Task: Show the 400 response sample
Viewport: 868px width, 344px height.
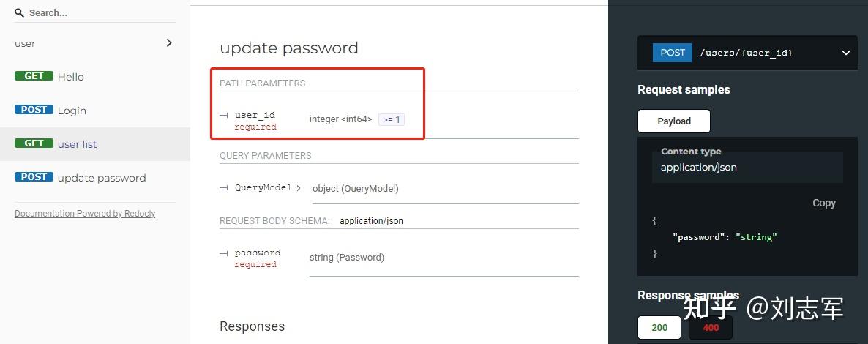Action: [x=711, y=327]
